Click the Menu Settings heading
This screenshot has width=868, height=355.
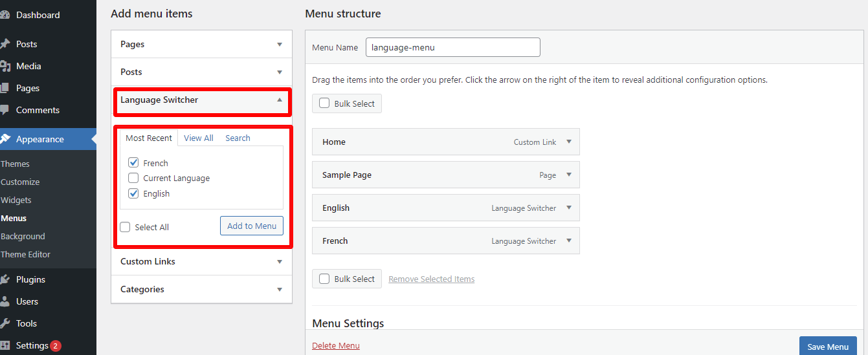pyautogui.click(x=348, y=323)
